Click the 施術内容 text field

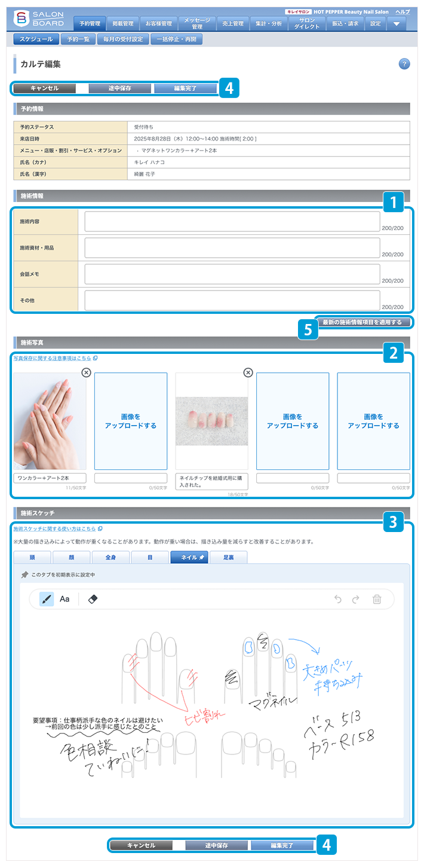point(232,221)
